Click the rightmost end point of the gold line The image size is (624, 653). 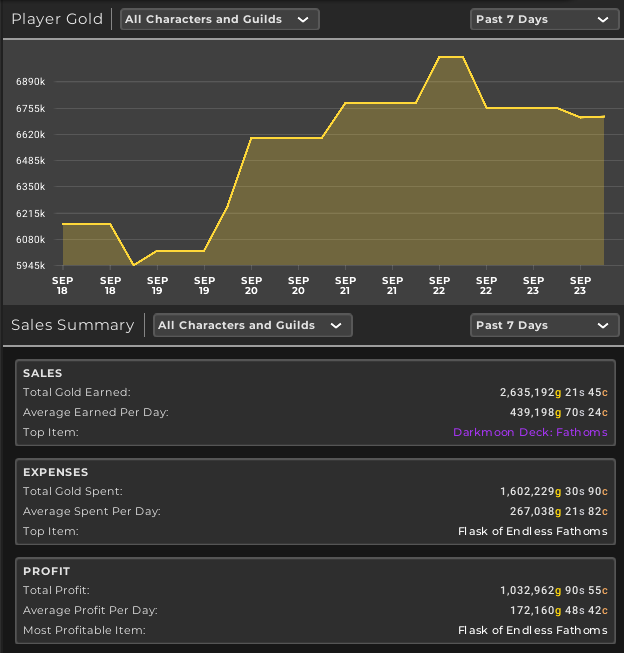coord(603,117)
